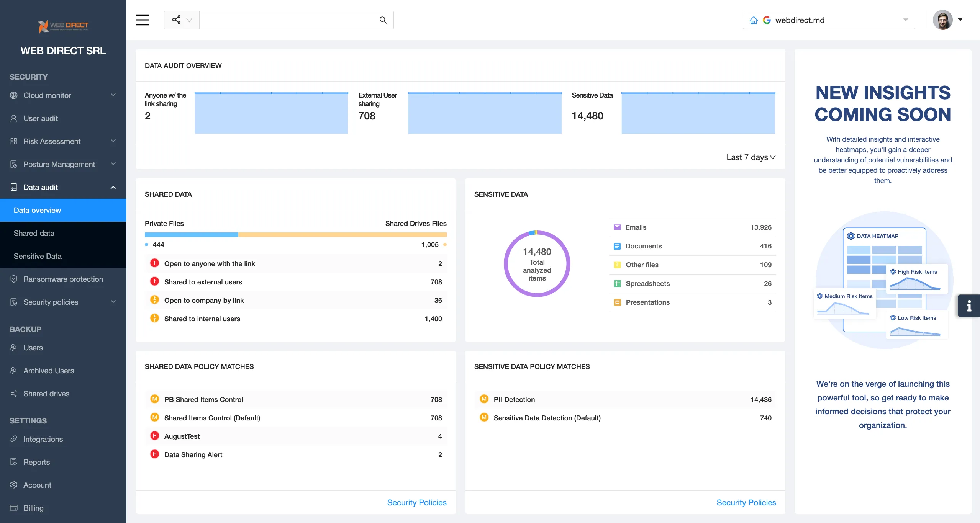Click the home icon next to webdirect.md
Screen dimensions: 980x523
pyautogui.click(x=754, y=20)
